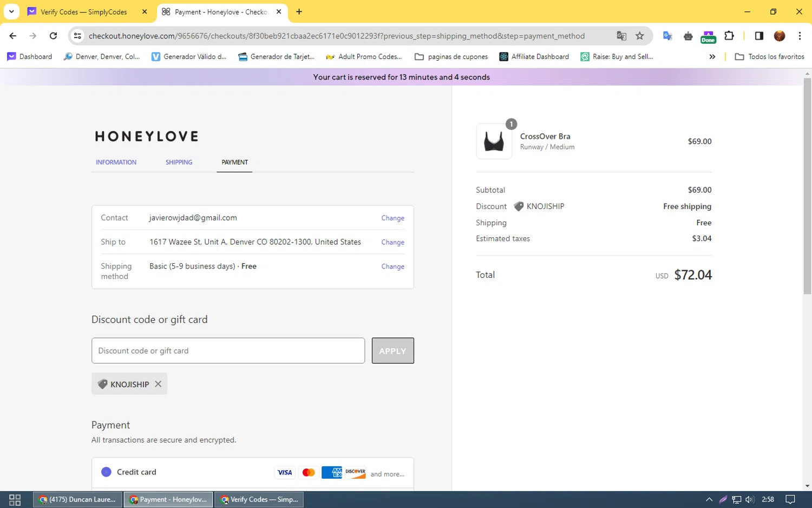The width and height of the screenshot is (812, 508).
Task: Open the Generador Válido d... bookmark
Action: click(x=189, y=56)
